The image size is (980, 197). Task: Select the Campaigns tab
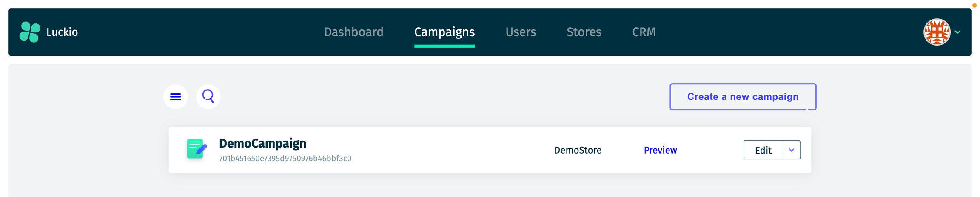click(x=444, y=32)
